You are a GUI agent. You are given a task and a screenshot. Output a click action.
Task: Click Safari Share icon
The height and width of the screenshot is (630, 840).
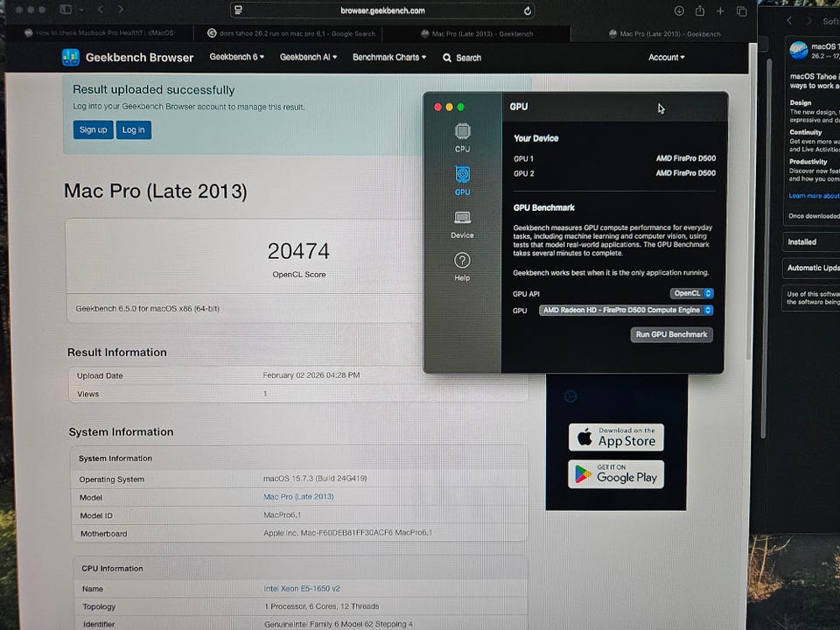(x=700, y=10)
